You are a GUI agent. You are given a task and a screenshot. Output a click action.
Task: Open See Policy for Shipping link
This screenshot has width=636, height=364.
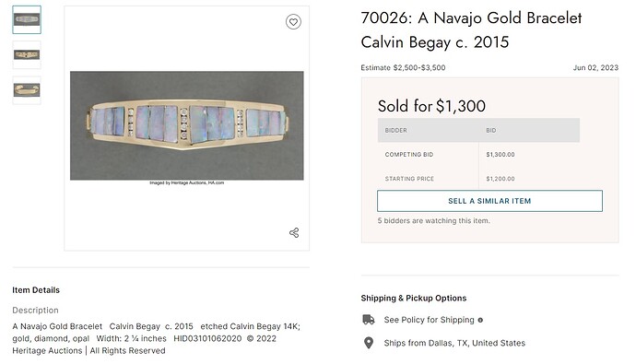pyautogui.click(x=430, y=320)
